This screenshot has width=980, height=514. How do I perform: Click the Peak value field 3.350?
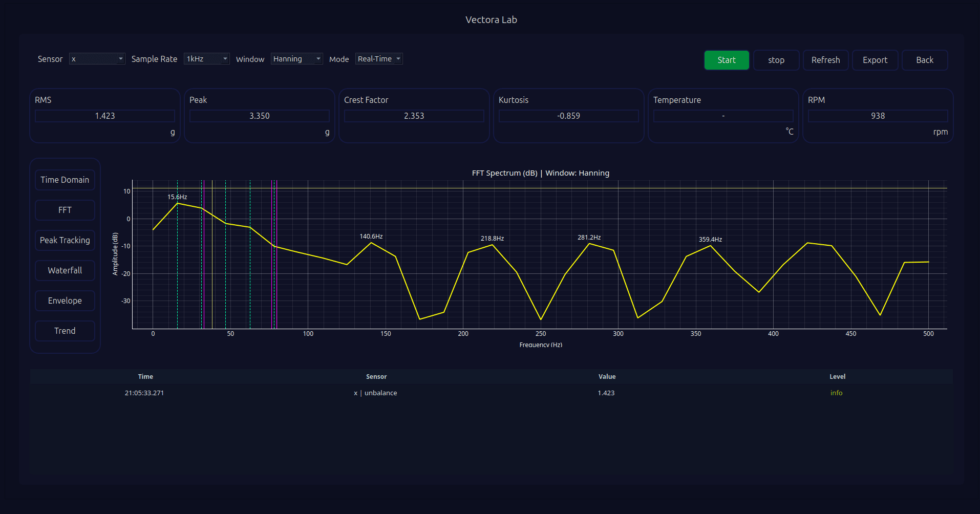click(x=260, y=116)
